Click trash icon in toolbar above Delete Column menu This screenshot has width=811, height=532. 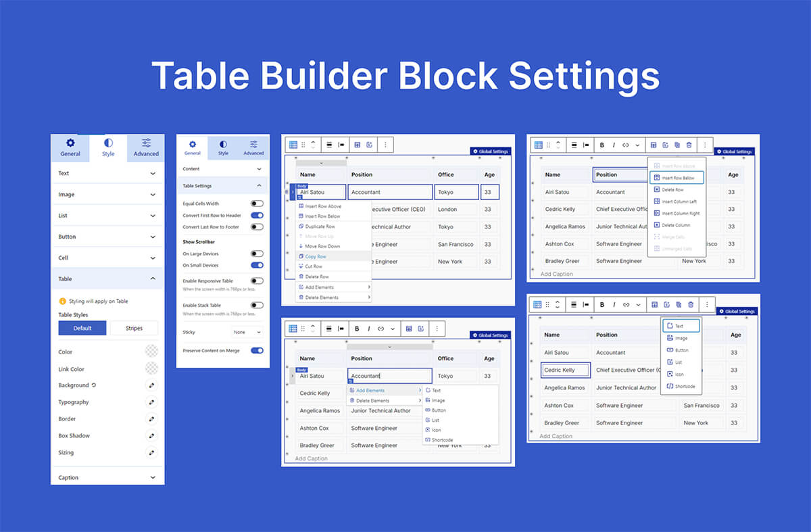[x=689, y=145]
